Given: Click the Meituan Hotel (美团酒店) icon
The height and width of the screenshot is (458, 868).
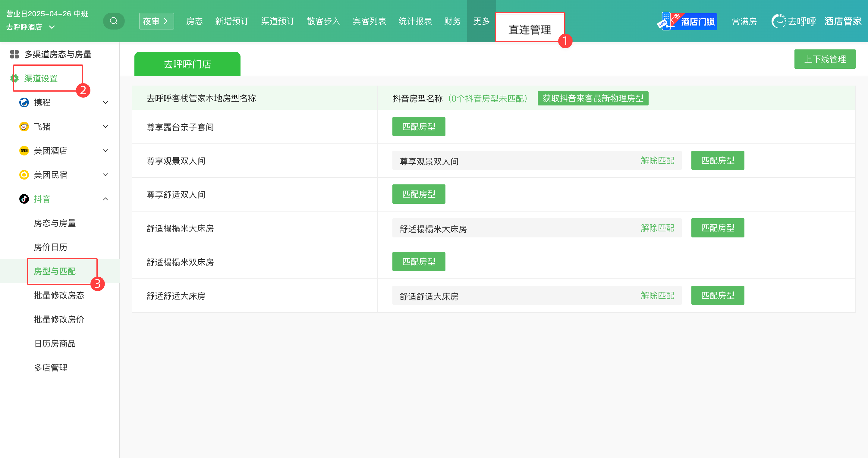Looking at the screenshot, I should tap(24, 151).
